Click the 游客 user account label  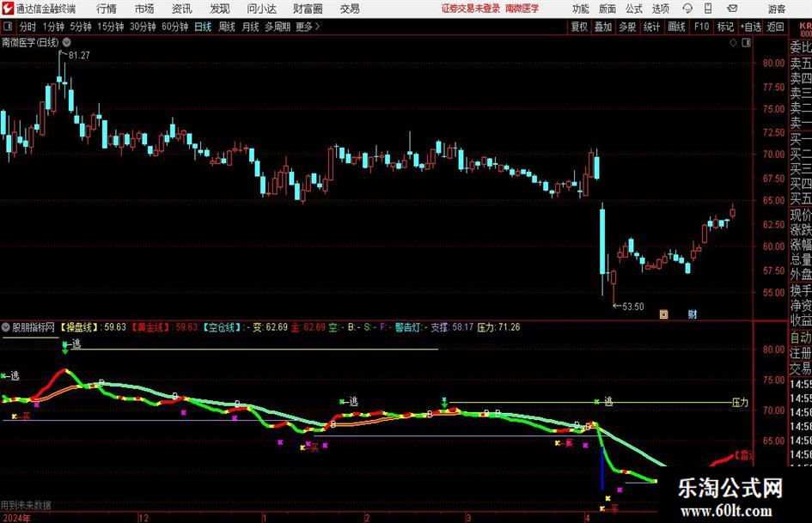777,9
